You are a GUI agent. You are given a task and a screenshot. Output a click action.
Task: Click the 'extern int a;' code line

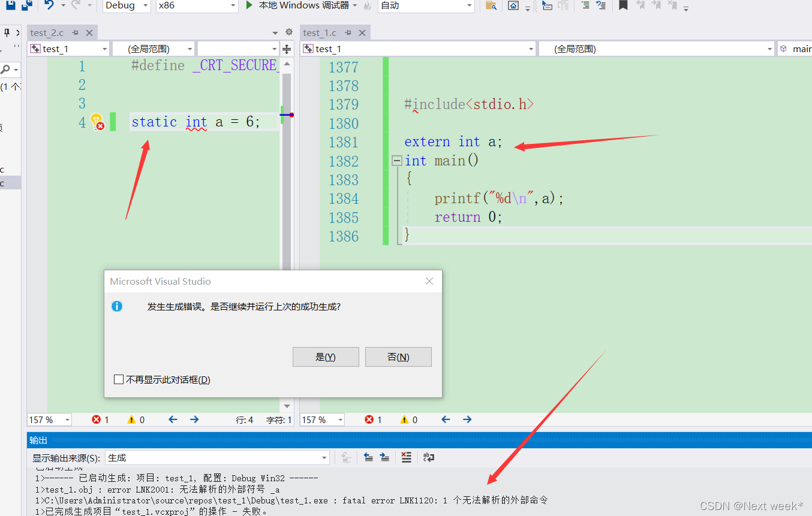click(x=453, y=142)
